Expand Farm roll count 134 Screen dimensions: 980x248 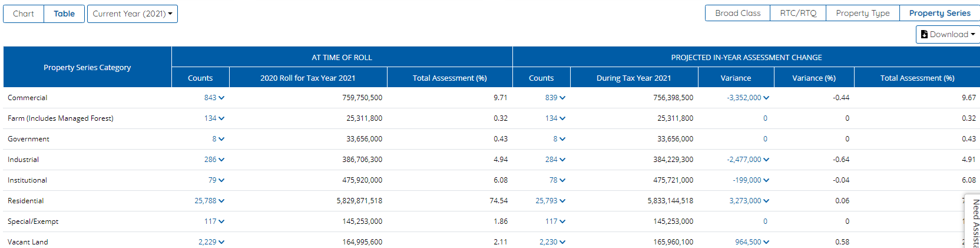point(214,118)
